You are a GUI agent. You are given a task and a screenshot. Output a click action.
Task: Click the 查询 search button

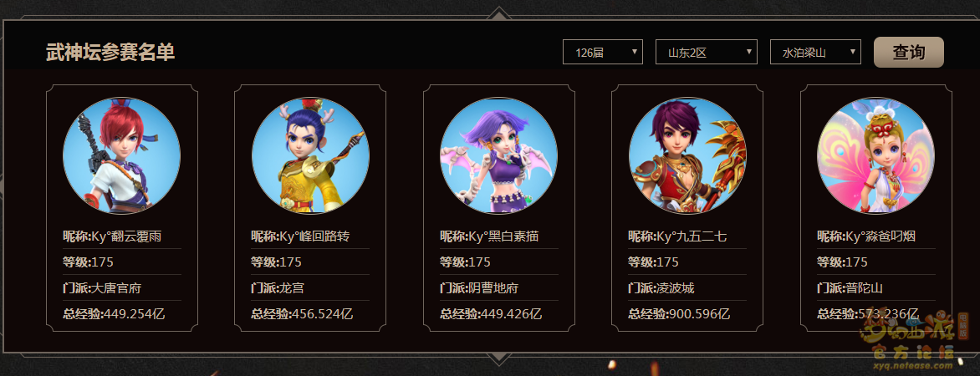tap(909, 53)
